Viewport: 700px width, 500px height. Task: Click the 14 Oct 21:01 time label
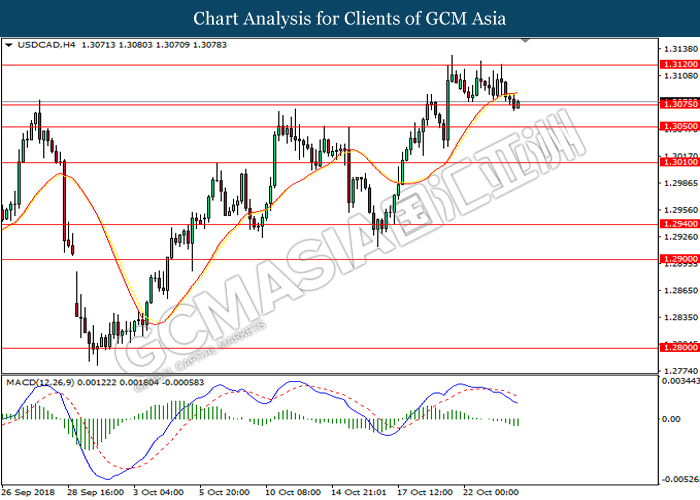359,492
